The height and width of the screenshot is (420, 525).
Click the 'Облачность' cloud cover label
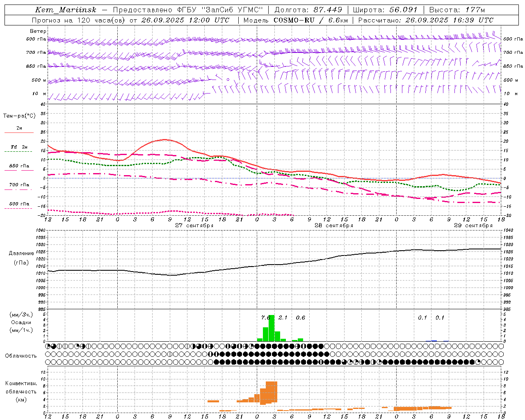click(x=21, y=356)
